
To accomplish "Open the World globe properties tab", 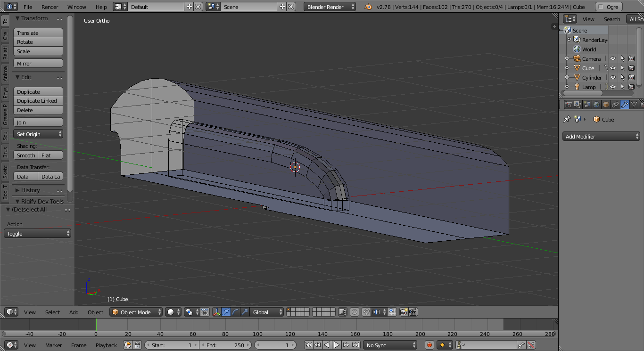I will tap(596, 105).
